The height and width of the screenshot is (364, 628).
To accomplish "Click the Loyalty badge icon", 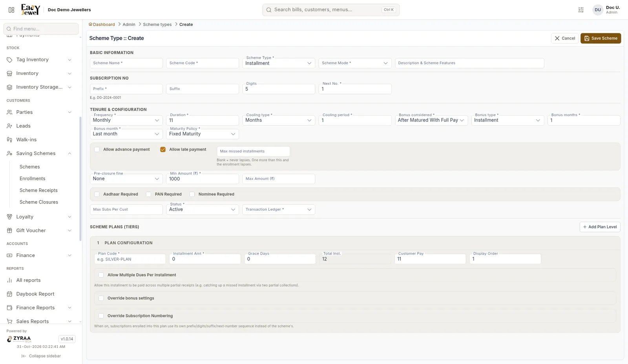I will click(9, 217).
